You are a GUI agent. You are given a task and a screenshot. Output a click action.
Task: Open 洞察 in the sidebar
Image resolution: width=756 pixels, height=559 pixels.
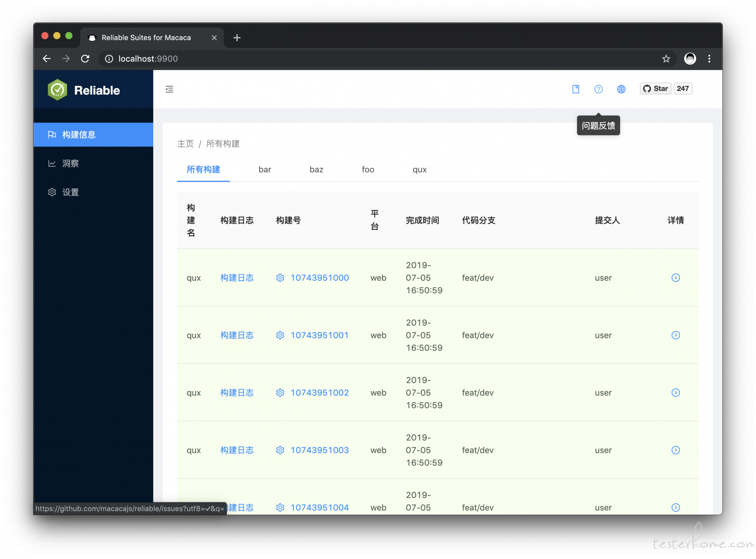[93, 163]
